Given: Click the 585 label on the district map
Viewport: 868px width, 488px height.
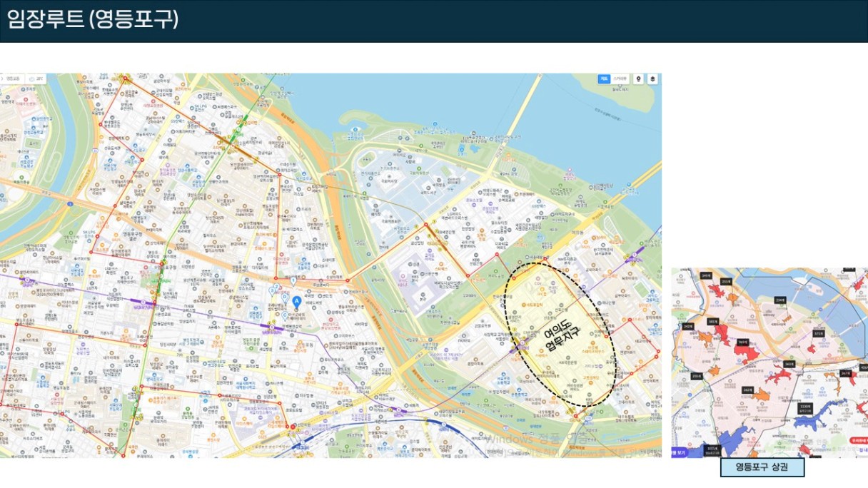Looking at the screenshot, I should [x=713, y=321].
